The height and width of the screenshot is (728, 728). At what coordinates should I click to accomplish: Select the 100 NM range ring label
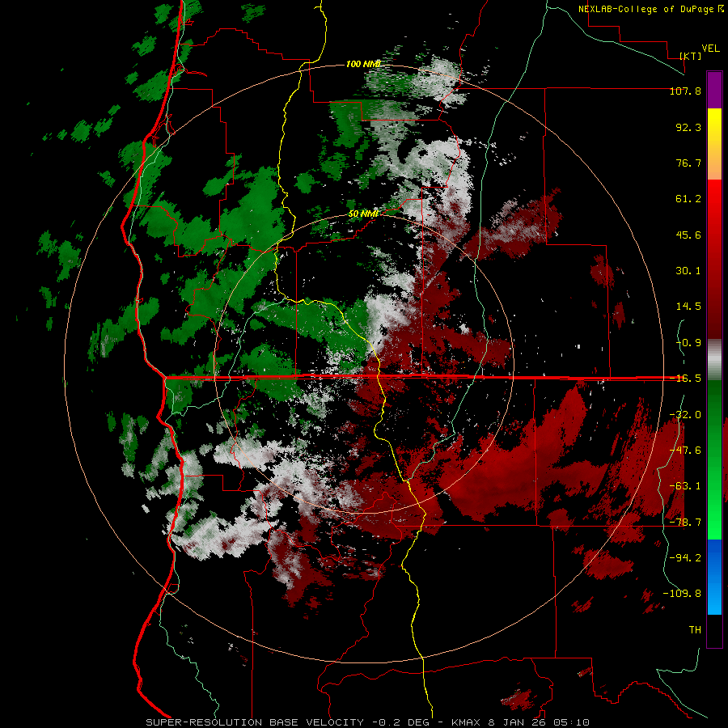pos(363,64)
